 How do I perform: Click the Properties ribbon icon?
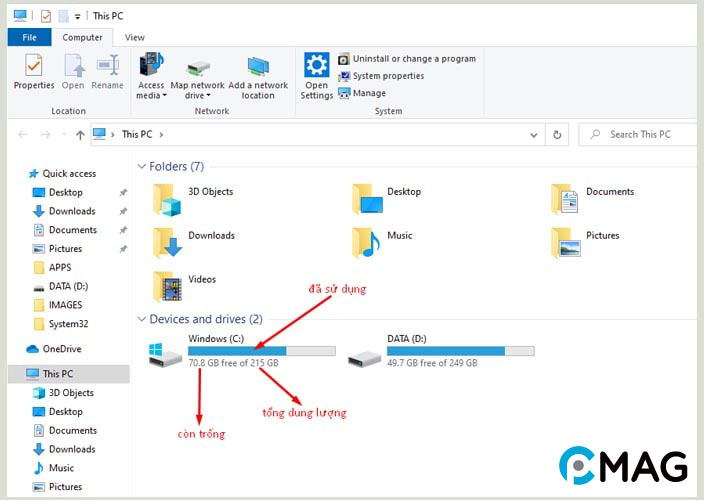tap(34, 66)
